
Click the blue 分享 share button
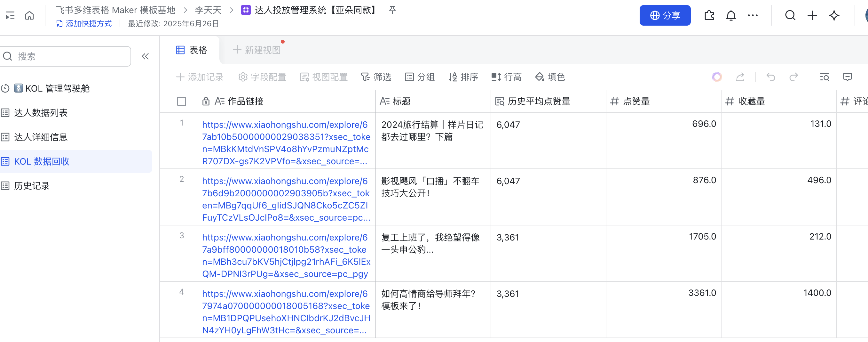coord(665,15)
